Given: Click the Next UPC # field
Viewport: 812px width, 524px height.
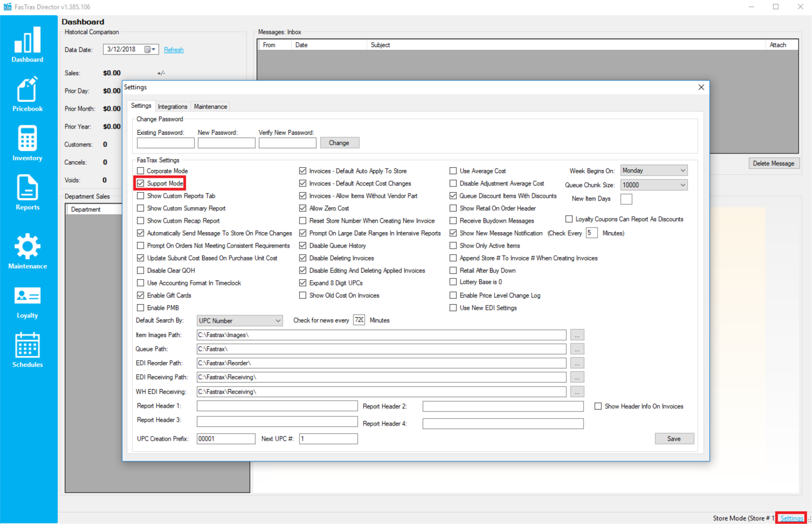Looking at the screenshot, I should [328, 439].
